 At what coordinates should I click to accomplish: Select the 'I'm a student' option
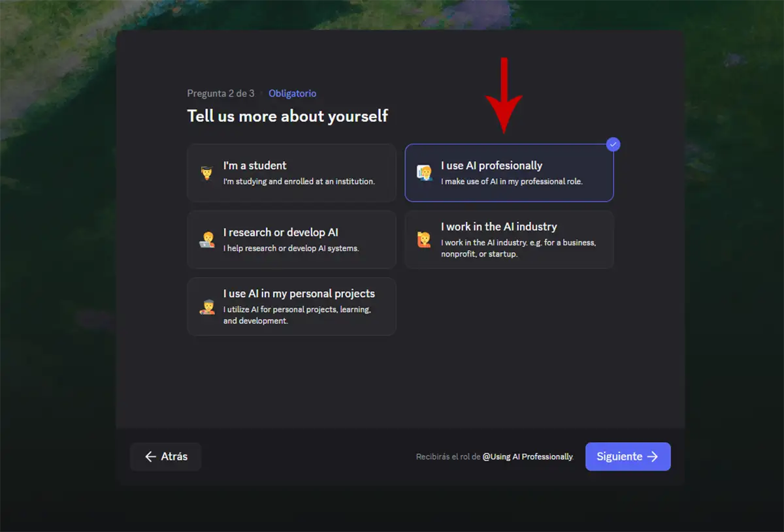[291, 173]
